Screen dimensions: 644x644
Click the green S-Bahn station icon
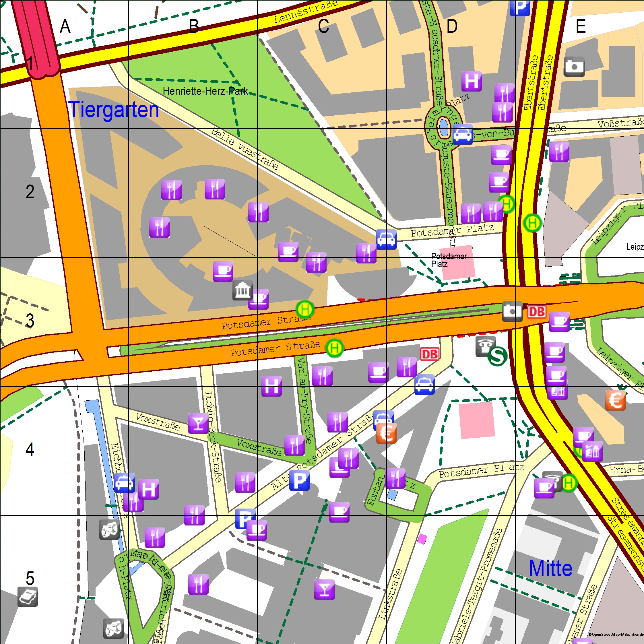[497, 356]
